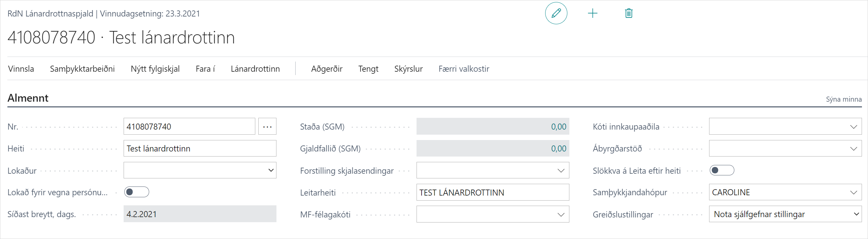Click the ellipsis button next to Nr.

(267, 127)
